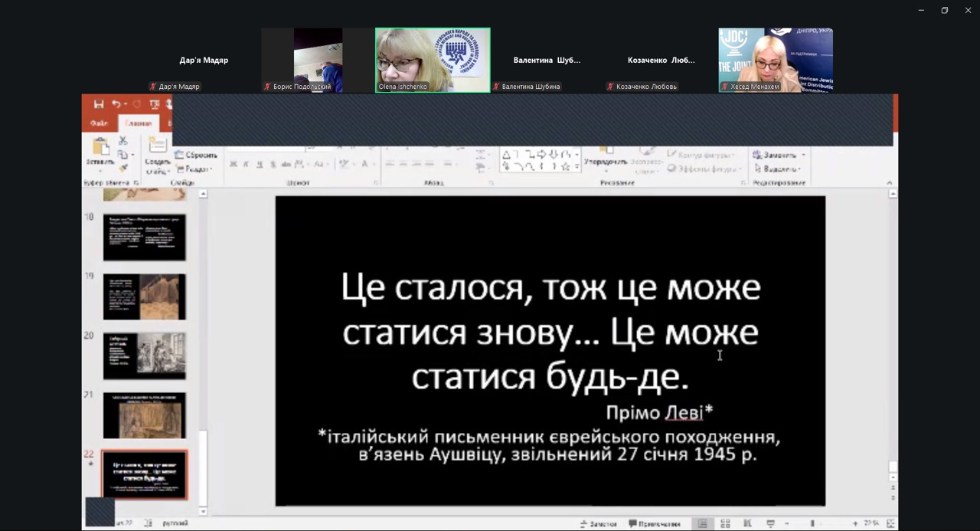Screen dimensions: 980x531
Task: Open the Файл tab
Action: pos(100,123)
